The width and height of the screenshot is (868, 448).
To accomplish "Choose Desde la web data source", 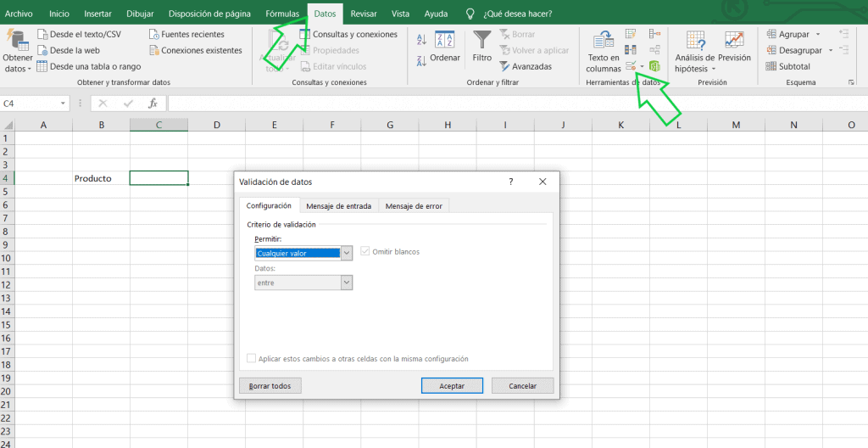I will click(x=69, y=50).
